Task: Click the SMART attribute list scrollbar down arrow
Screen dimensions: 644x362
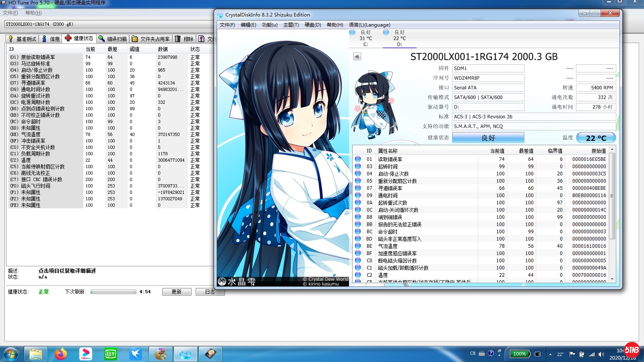Action: [612, 279]
